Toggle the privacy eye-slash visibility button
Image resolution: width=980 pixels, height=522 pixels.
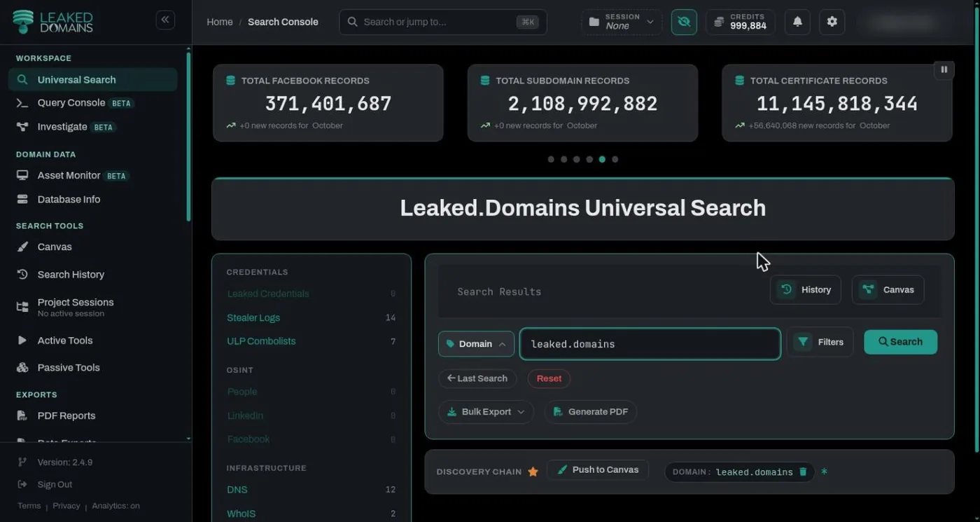click(x=684, y=22)
